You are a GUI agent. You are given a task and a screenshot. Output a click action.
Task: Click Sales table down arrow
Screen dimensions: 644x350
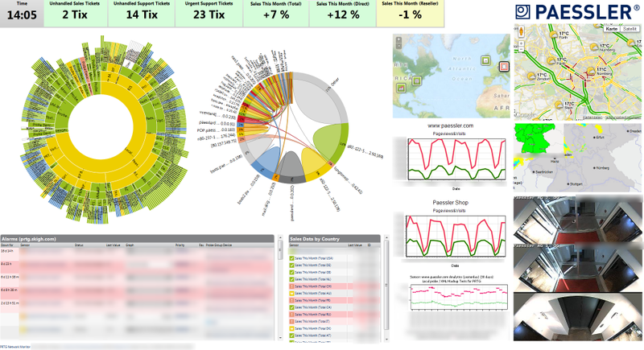coord(386,339)
